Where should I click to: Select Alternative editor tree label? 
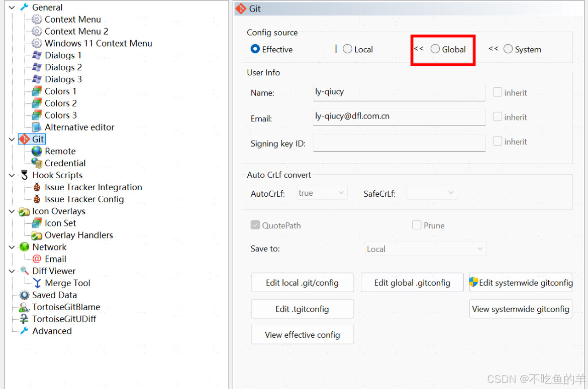tap(79, 127)
